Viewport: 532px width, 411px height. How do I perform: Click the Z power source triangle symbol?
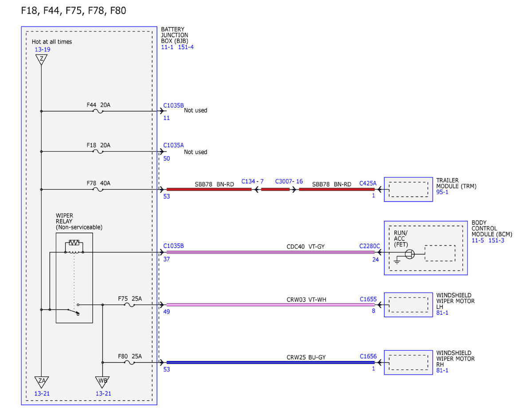[41, 59]
